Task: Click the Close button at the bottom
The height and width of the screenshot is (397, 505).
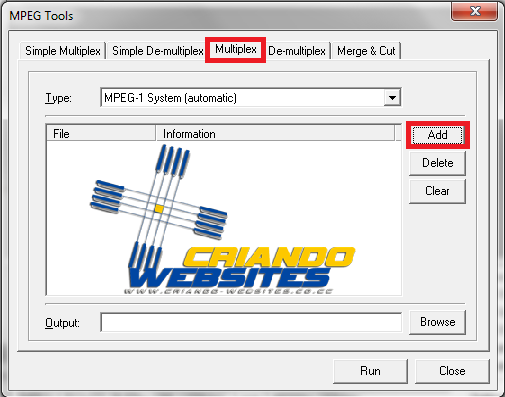Action: click(452, 371)
